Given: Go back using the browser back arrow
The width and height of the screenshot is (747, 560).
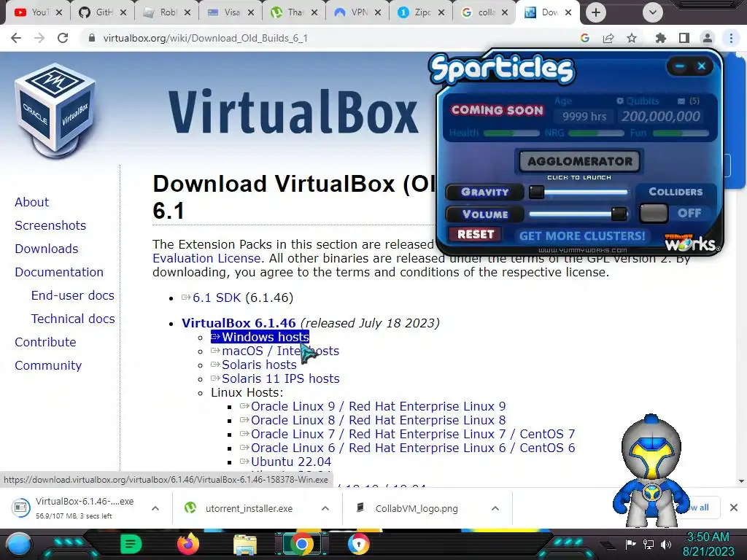Looking at the screenshot, I should coord(16,38).
